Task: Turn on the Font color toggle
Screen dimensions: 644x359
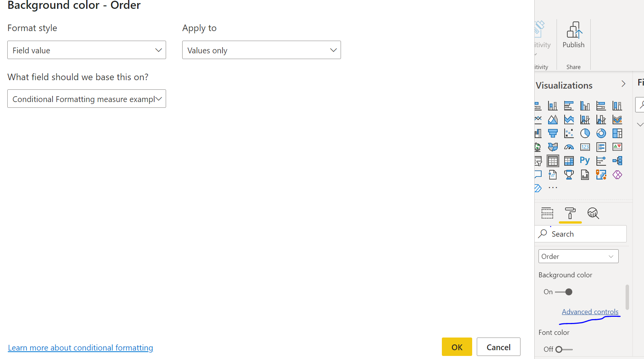Action: pyautogui.click(x=564, y=349)
